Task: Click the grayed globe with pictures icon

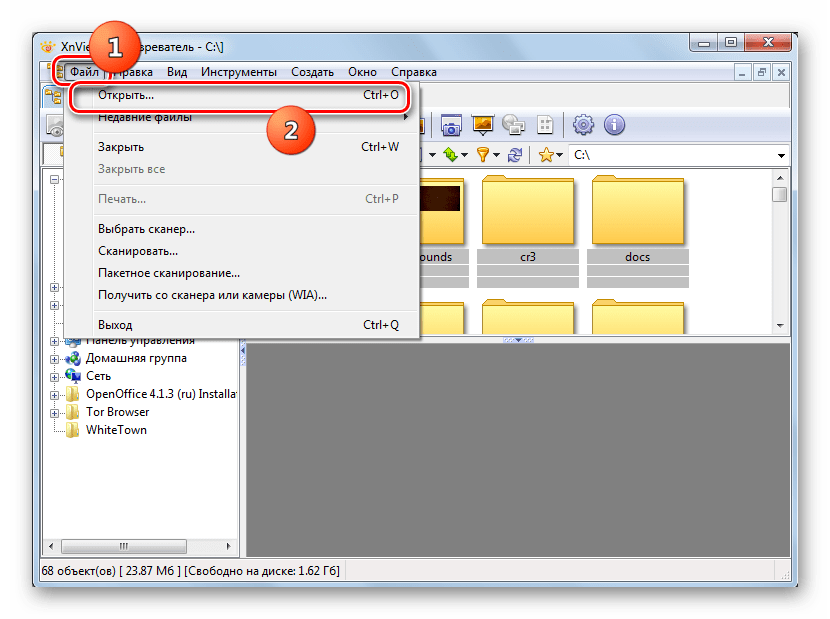Action: 513,125
